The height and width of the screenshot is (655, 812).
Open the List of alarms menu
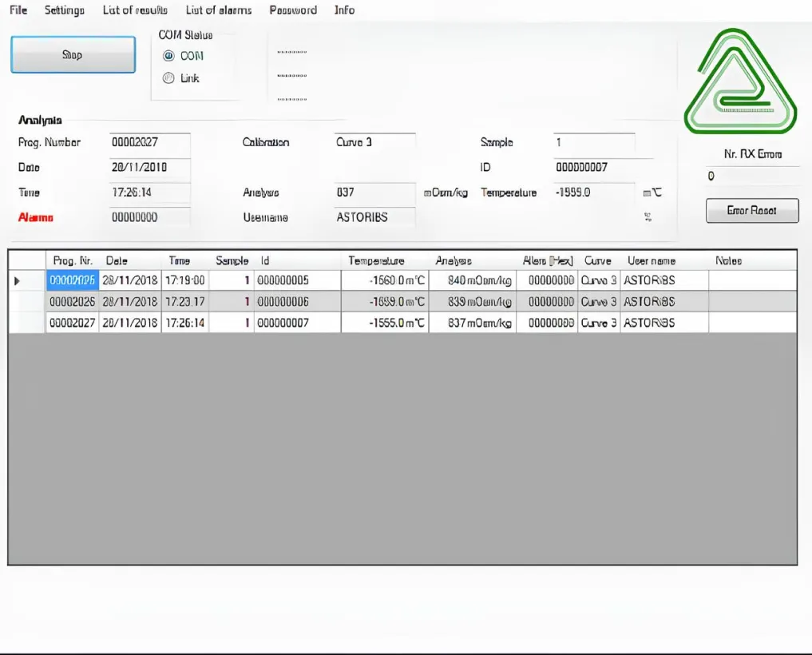tap(218, 10)
